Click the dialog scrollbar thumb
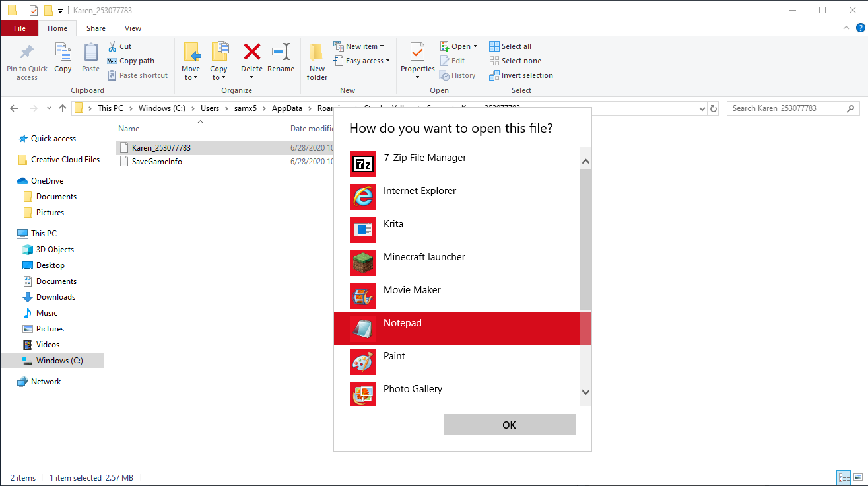Screen dimensions: 868x486 tap(585, 239)
